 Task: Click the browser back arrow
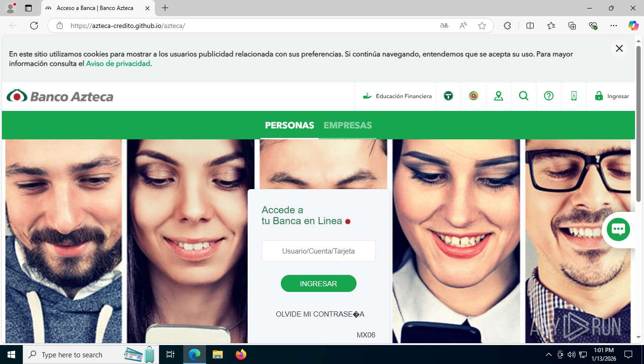coord(13,26)
